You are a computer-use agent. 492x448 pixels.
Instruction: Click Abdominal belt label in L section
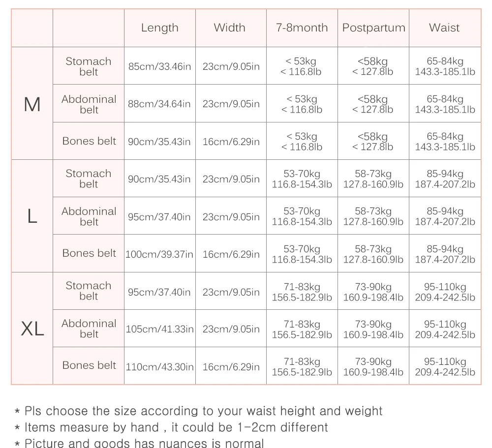pos(89,216)
